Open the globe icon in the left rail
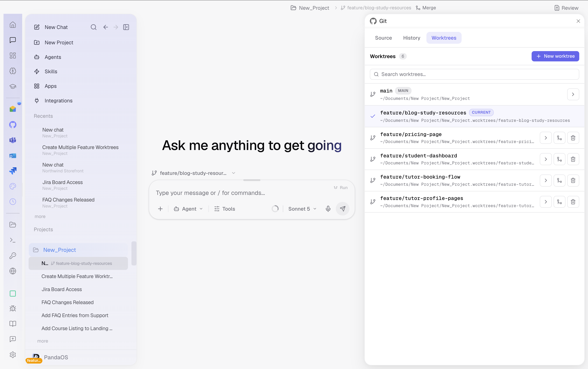 [x=13, y=271]
